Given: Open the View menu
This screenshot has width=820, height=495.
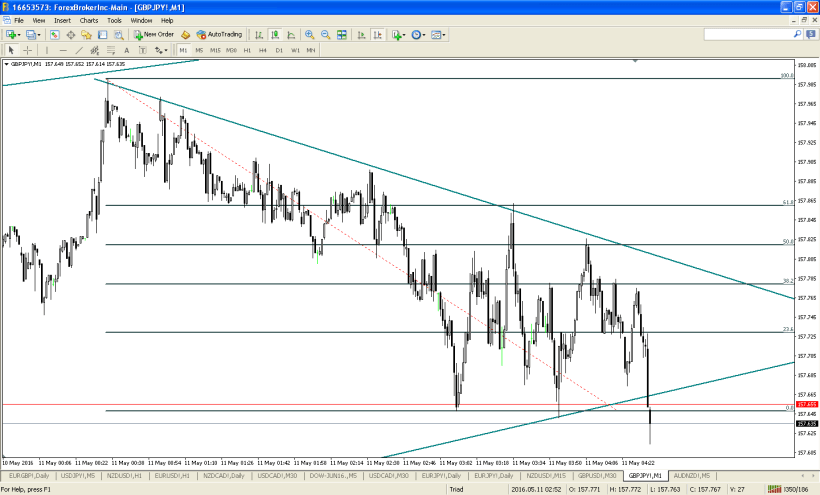Looking at the screenshot, I should pyautogui.click(x=39, y=20).
